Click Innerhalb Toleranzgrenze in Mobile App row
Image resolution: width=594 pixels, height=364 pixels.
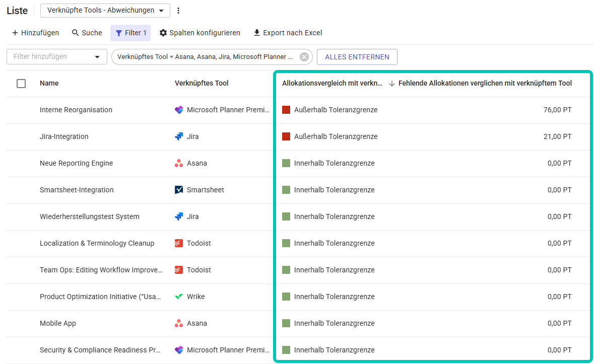point(335,323)
